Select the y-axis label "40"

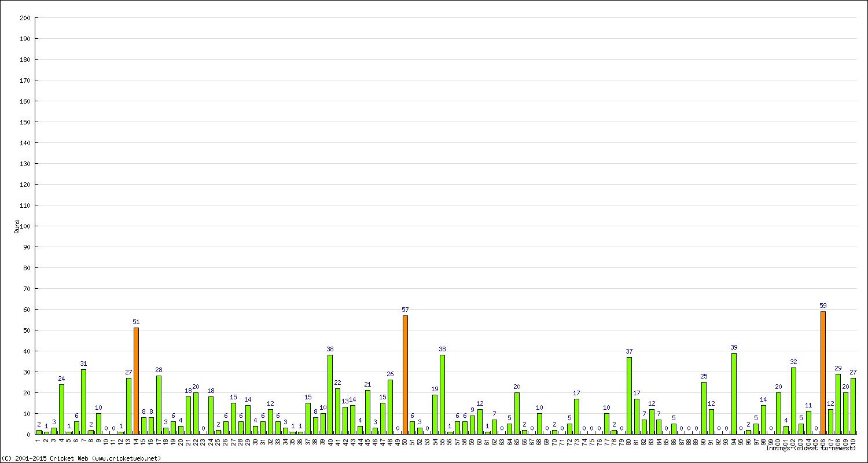click(x=27, y=351)
